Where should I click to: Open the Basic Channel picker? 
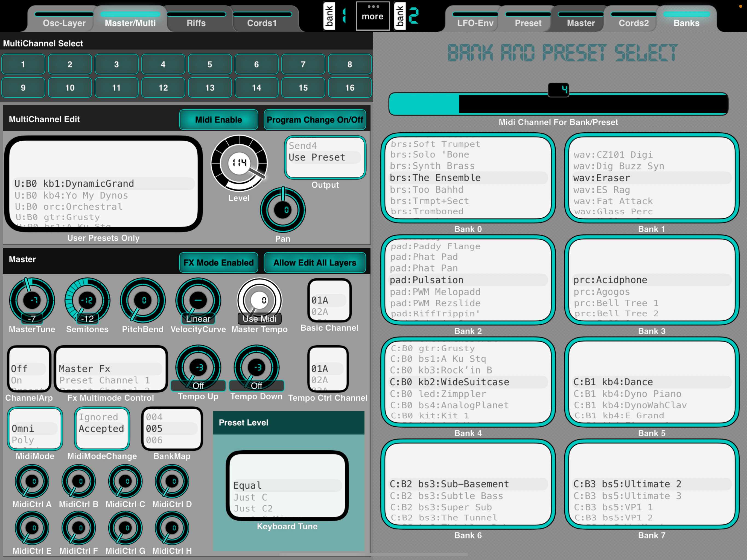point(329,300)
